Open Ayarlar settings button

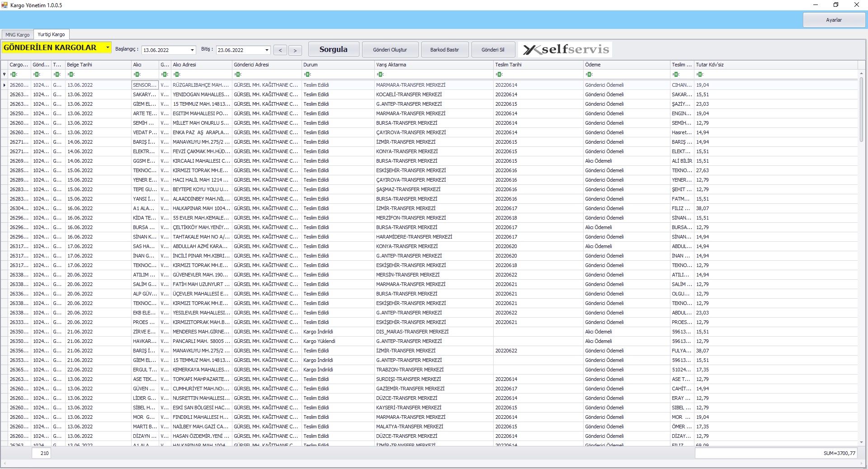coord(834,20)
